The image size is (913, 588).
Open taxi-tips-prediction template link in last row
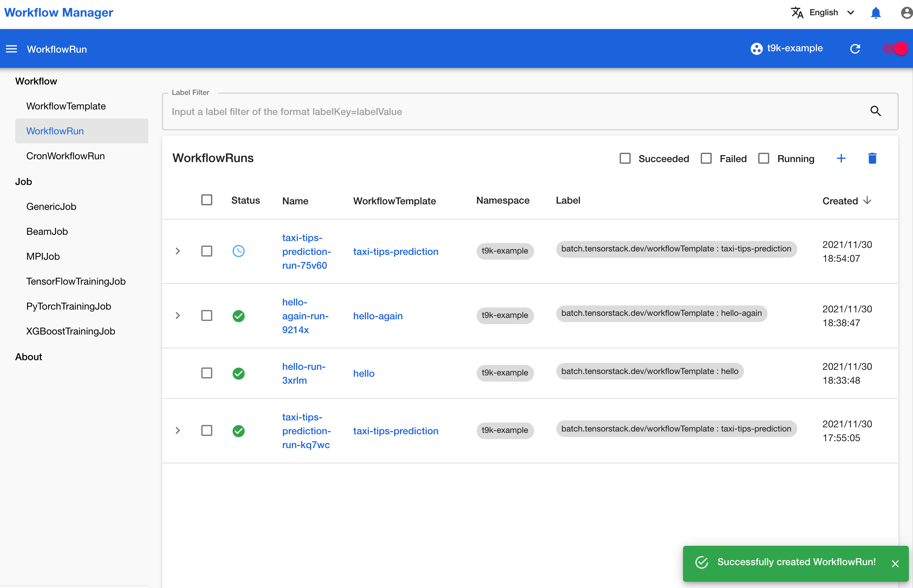[x=396, y=431]
